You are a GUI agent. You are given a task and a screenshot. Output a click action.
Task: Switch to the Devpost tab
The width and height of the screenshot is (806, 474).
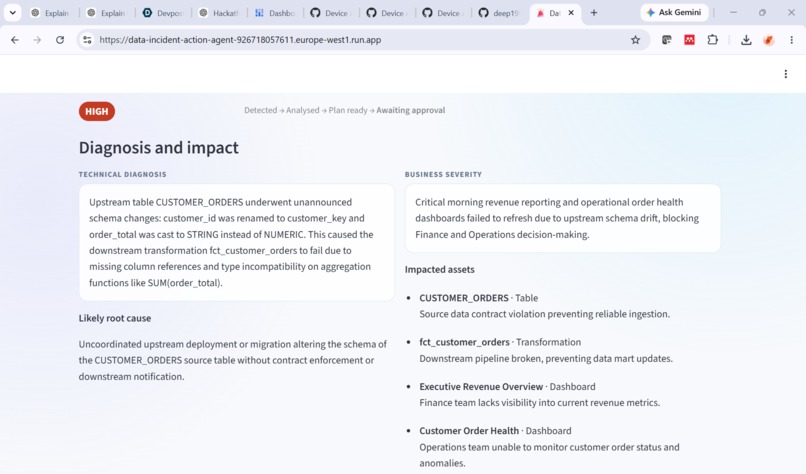(162, 13)
